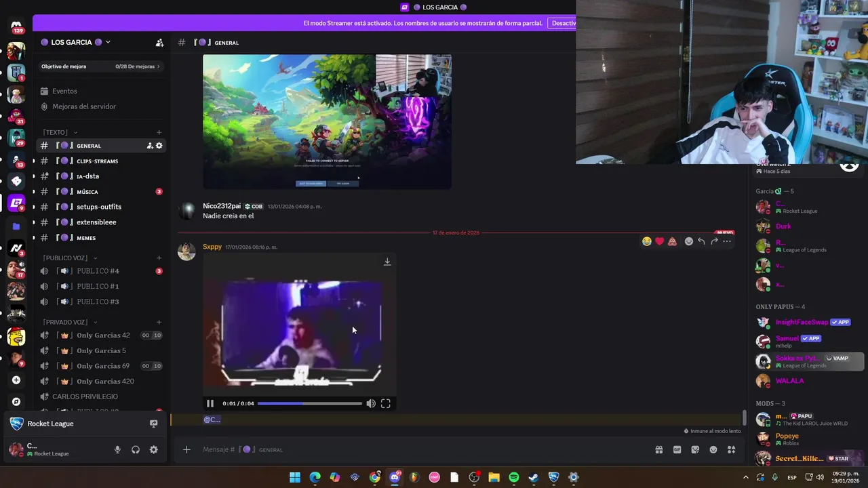Forward Sxppy's message
The image size is (868, 488).
point(714,241)
